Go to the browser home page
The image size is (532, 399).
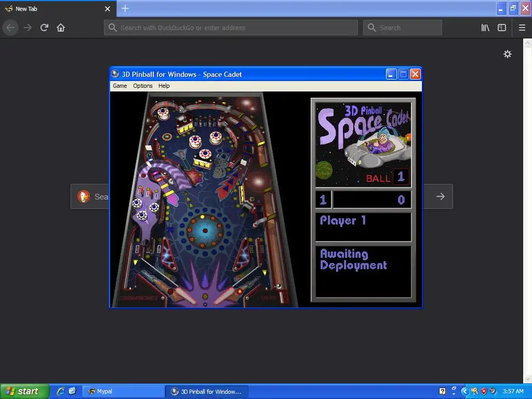(x=61, y=28)
